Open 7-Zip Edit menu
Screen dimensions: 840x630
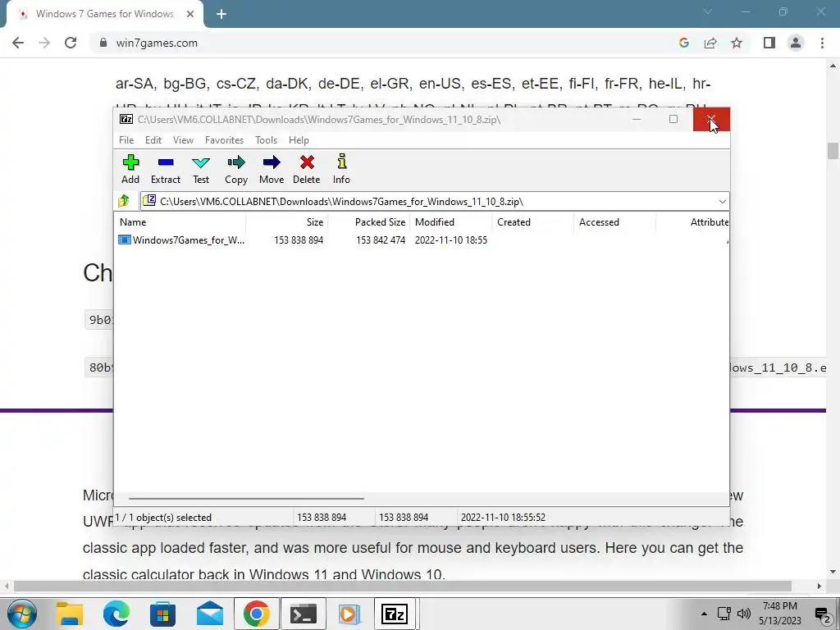[x=153, y=139]
